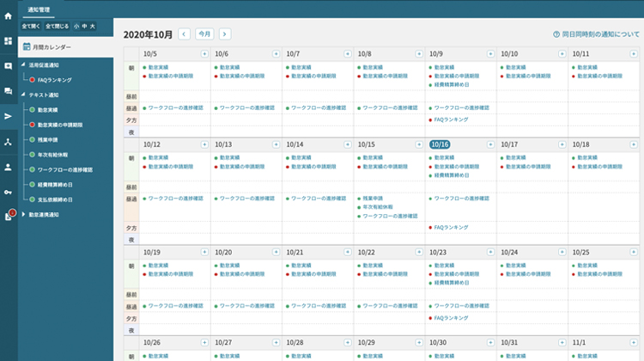Screen dimensions: 644x361
Task: Click the calendar icon beside 月間カレンダー
Action: [x=27, y=46]
